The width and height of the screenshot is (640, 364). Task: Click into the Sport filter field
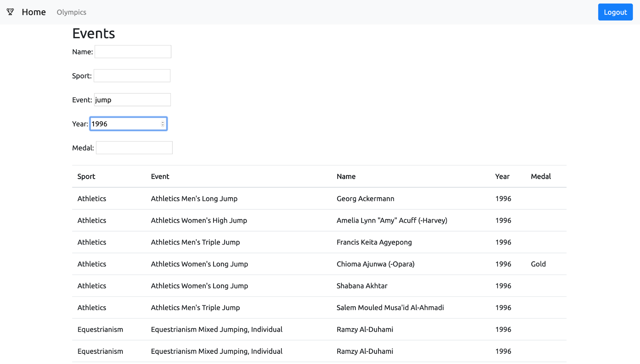[x=132, y=76]
